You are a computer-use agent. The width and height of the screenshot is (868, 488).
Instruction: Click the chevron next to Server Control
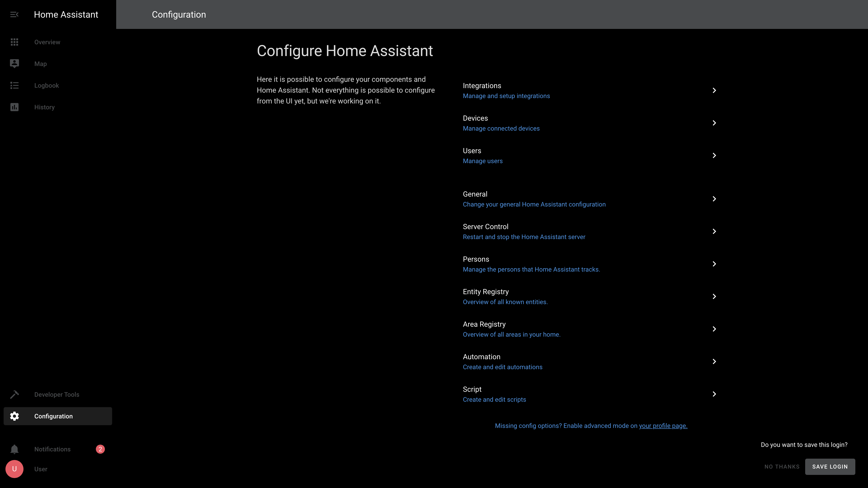(x=714, y=231)
